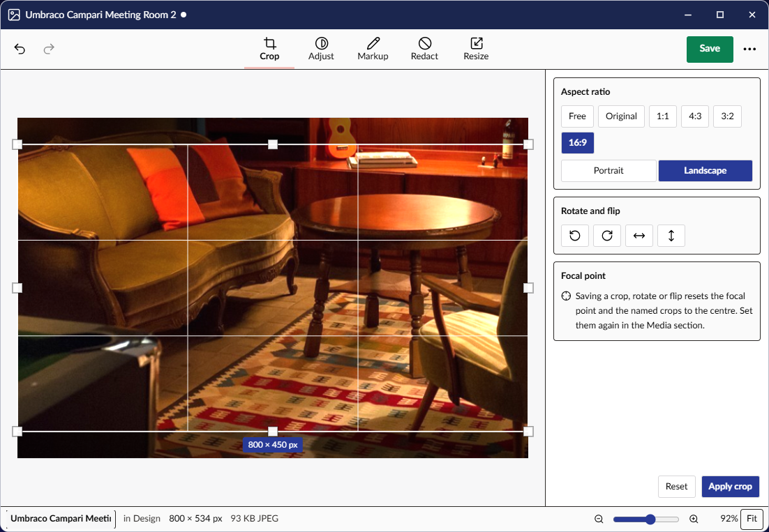Image resolution: width=769 pixels, height=532 pixels.
Task: Click the 'in Design' folder label
Action: tap(142, 518)
